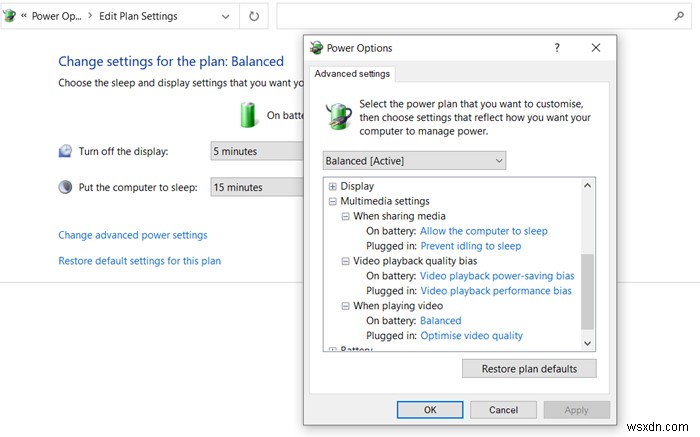This screenshot has width=700, height=437.
Task: Click Video playback power-saving bias value
Action: (497, 276)
